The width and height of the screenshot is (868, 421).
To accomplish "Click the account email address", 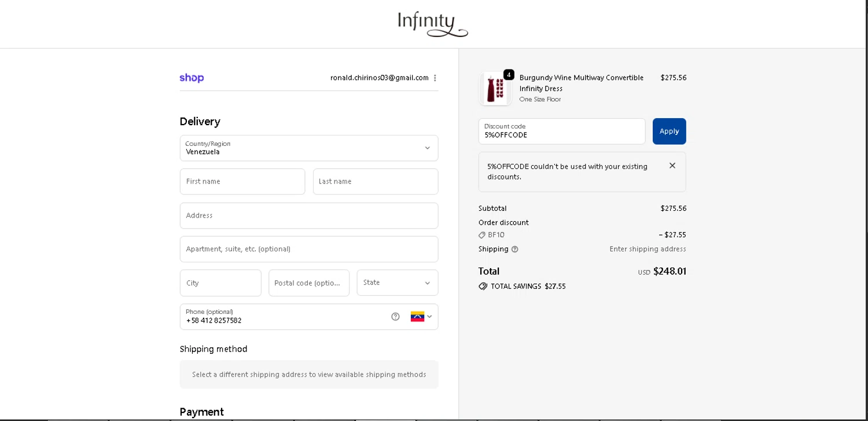I will coord(380,78).
